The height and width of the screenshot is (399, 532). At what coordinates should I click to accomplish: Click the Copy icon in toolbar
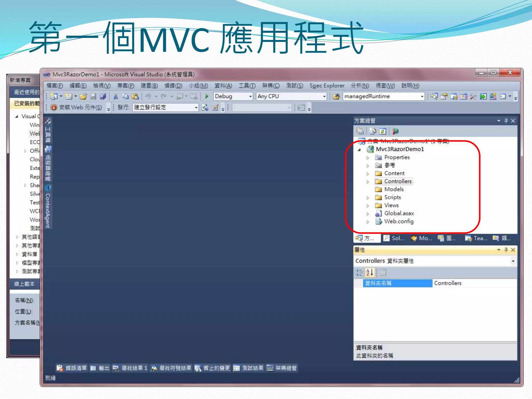(125, 96)
